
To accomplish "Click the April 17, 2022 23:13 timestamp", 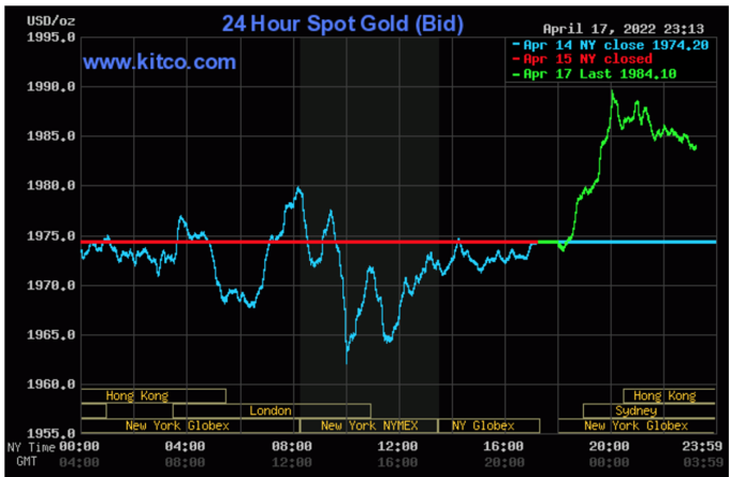I will [x=623, y=29].
